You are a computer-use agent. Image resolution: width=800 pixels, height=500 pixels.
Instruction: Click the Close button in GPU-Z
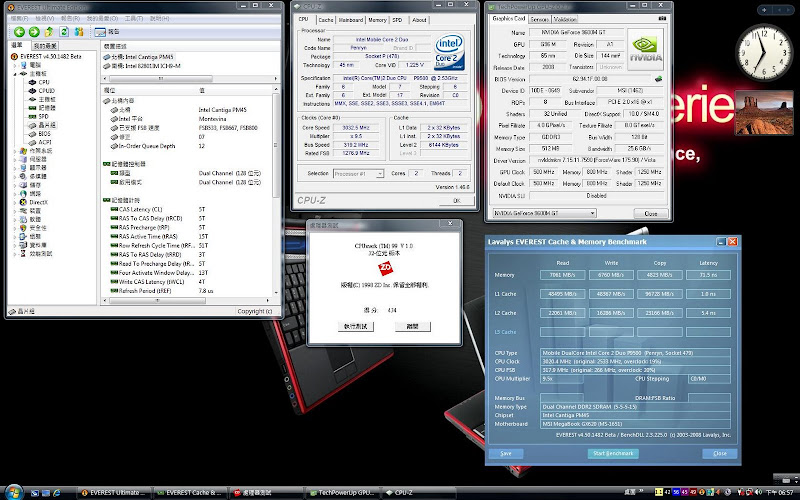(x=651, y=213)
